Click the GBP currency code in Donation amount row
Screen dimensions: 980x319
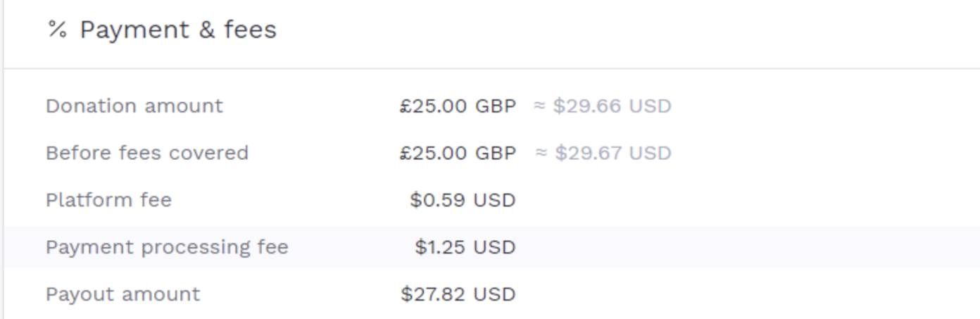[x=496, y=106]
